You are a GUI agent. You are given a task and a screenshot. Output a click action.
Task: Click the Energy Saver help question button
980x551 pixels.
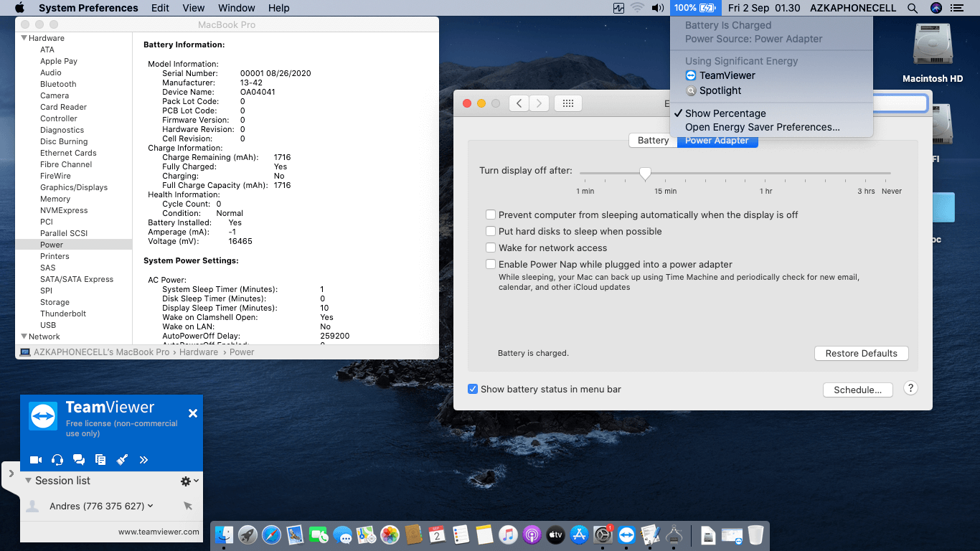910,388
